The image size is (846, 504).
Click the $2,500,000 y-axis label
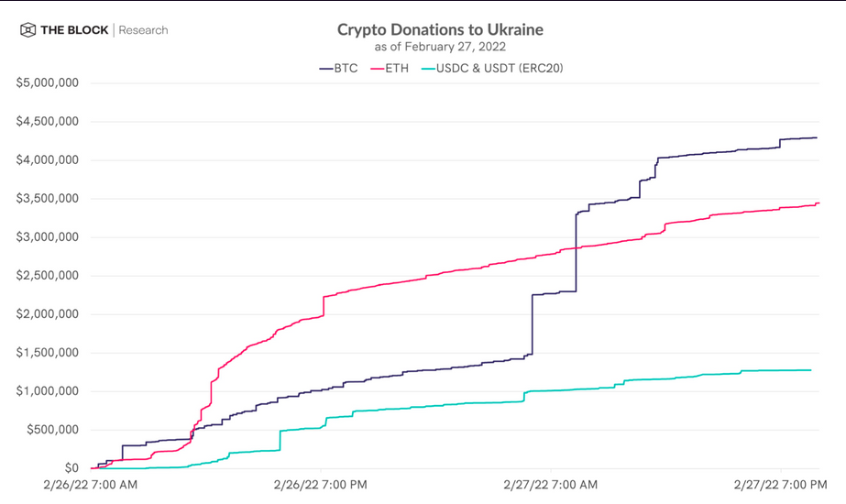(x=46, y=275)
